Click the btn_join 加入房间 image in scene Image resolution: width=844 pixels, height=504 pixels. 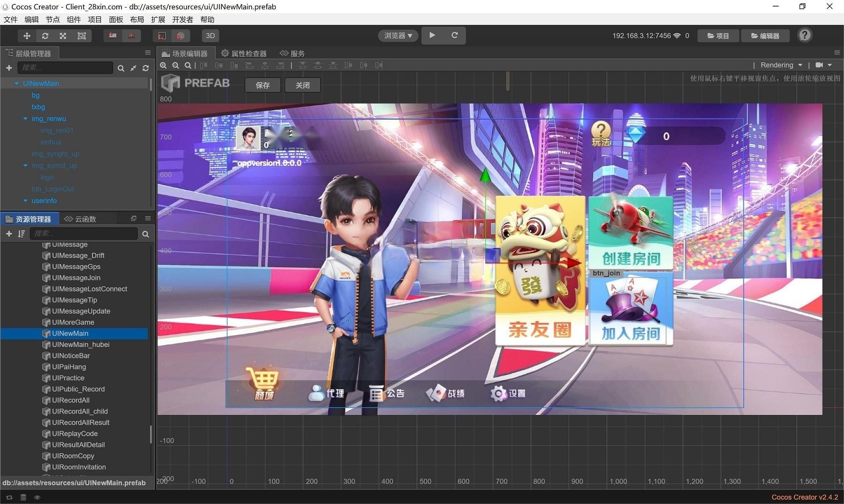click(x=631, y=308)
